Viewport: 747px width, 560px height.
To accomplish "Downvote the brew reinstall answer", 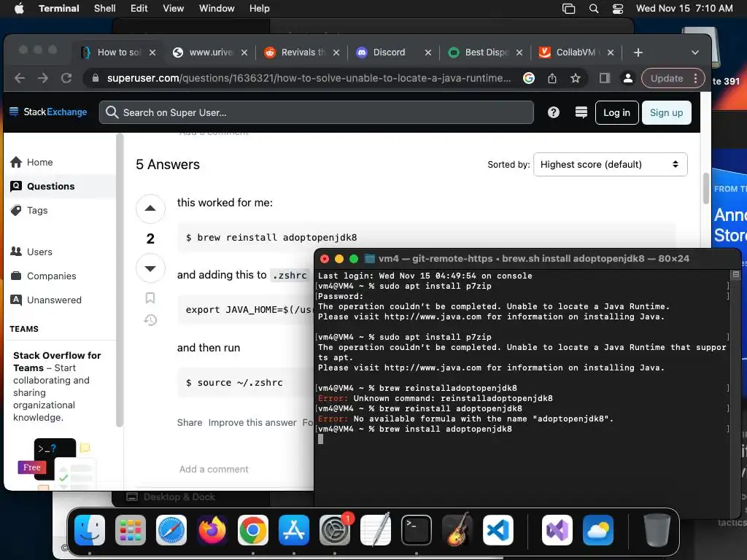I will point(150,268).
